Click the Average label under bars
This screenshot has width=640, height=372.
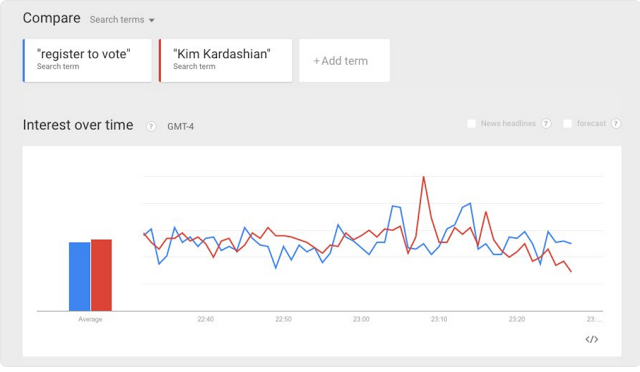tap(90, 319)
